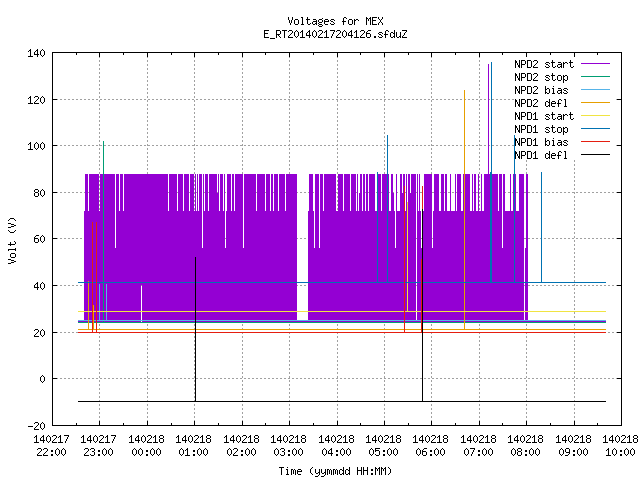The width and height of the screenshot is (640, 480).
Task: Click the 'NPD2 defl' legend label
Action: click(541, 103)
